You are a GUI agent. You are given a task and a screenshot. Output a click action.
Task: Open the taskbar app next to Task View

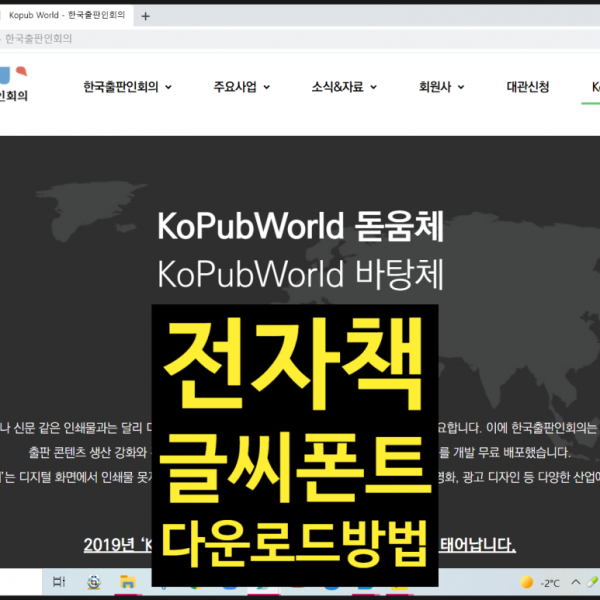click(94, 582)
